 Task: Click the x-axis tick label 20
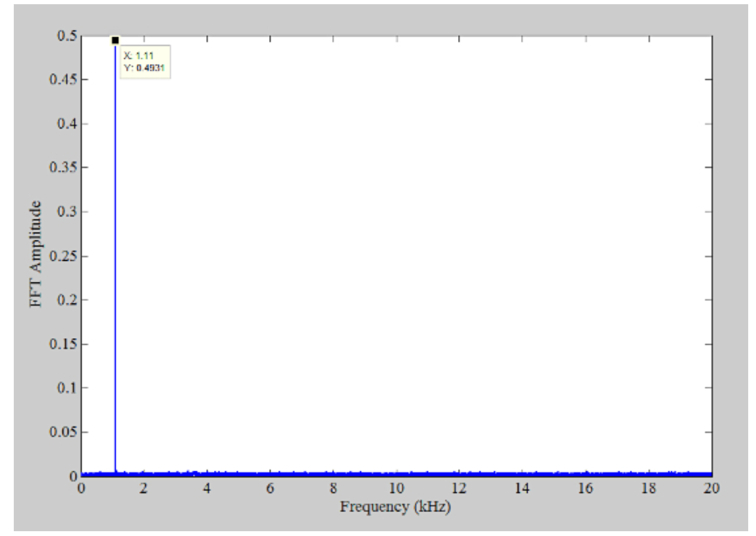point(711,489)
